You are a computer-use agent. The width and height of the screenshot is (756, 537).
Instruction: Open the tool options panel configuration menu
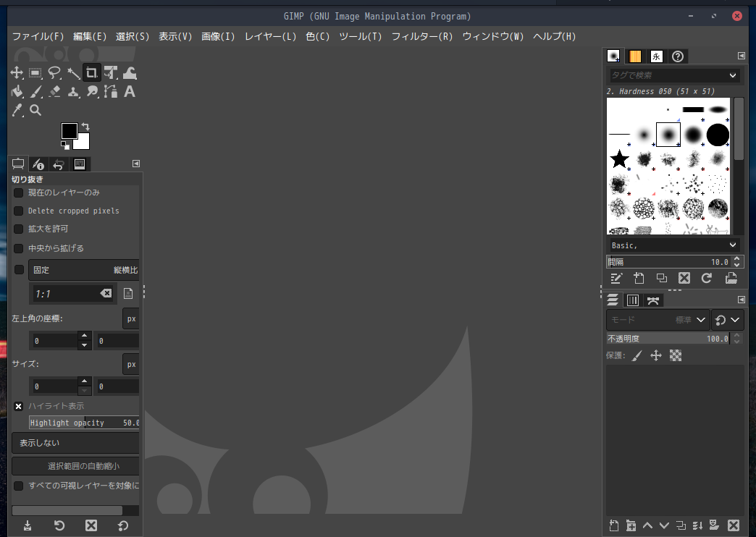[136, 164]
